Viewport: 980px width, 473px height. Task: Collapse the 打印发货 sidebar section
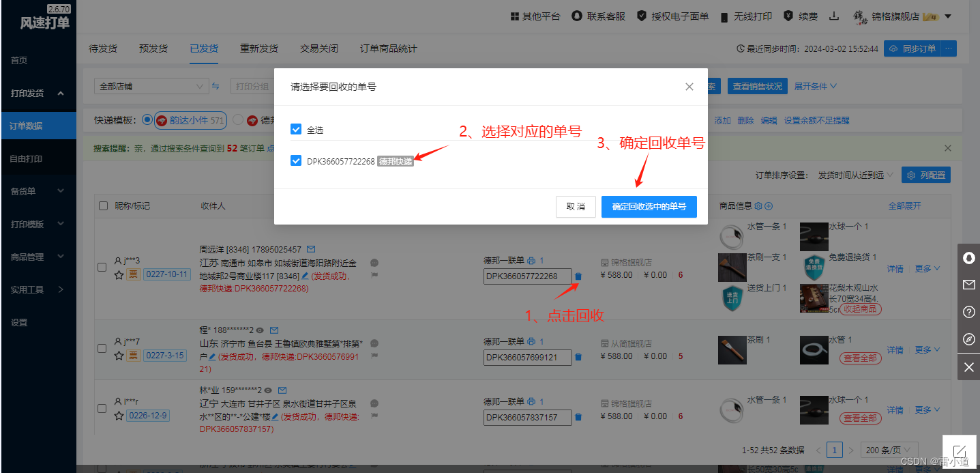(38, 93)
